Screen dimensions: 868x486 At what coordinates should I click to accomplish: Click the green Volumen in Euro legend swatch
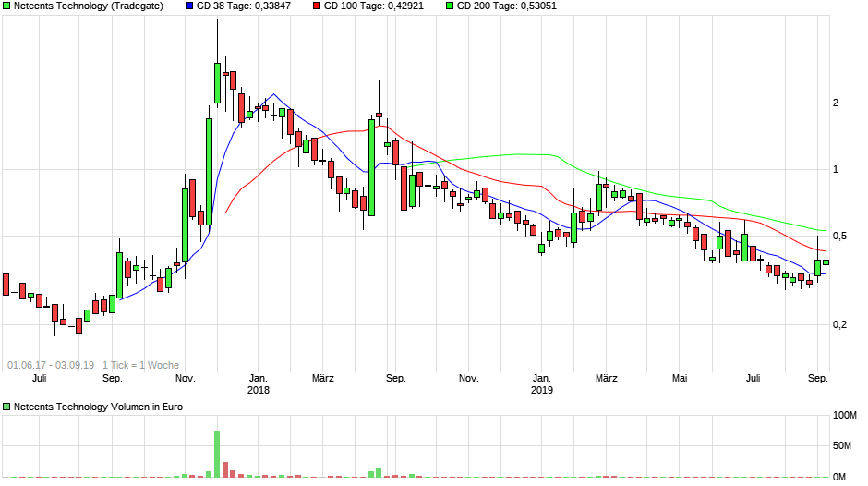click(x=6, y=407)
